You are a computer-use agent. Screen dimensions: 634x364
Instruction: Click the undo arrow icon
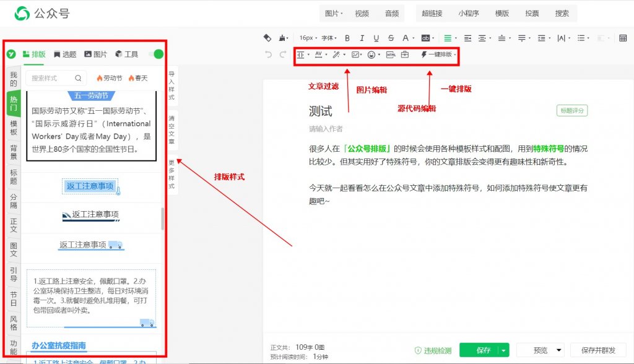pyautogui.click(x=269, y=54)
